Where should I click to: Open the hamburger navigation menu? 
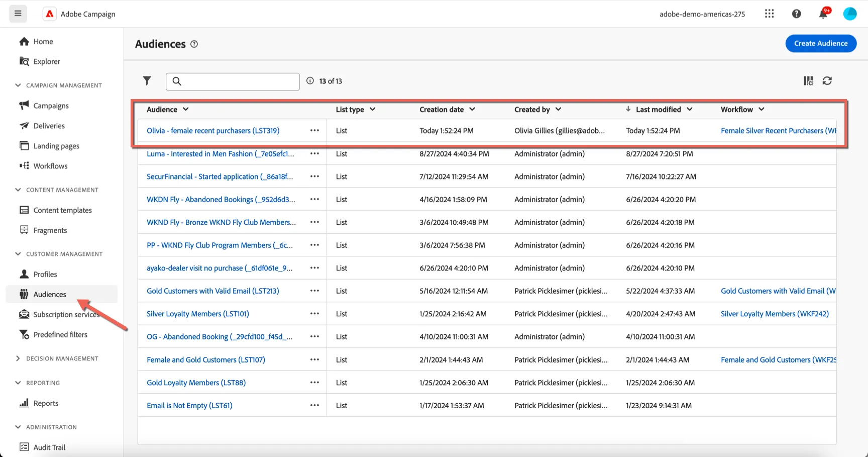coord(18,14)
